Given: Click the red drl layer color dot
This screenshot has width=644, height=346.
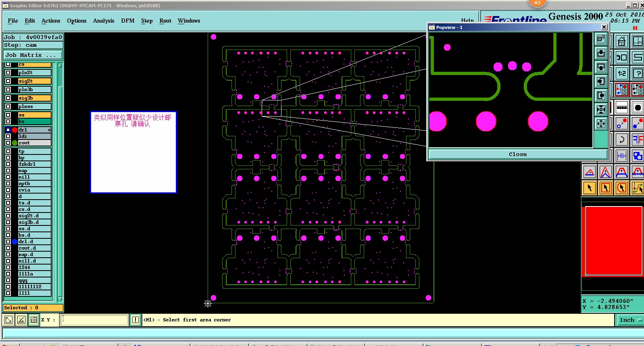Looking at the screenshot, I should (x=15, y=130).
